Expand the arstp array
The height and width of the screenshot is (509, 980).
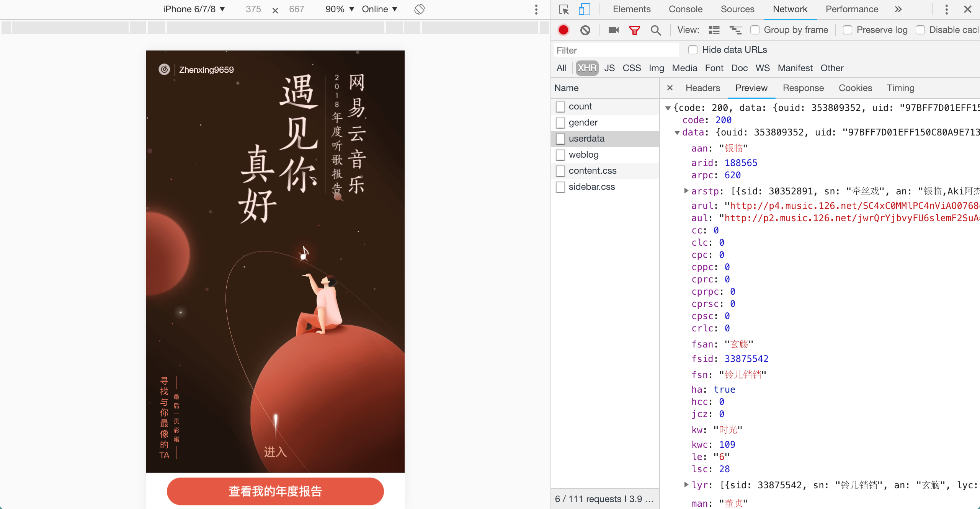686,191
